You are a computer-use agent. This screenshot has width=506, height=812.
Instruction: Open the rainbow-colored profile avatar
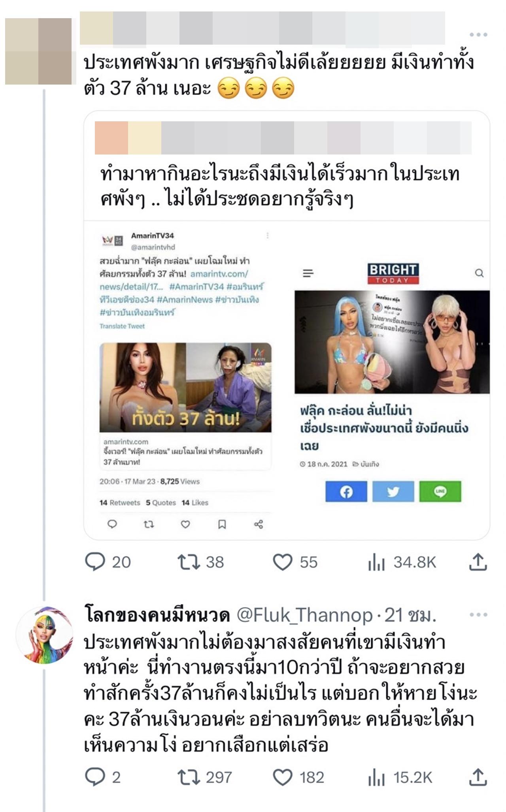click(x=45, y=635)
